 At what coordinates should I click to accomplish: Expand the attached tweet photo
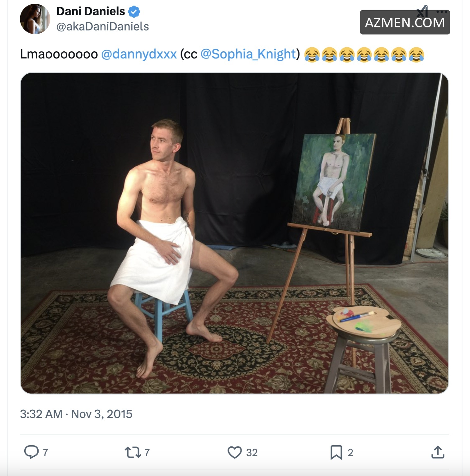[234, 233]
